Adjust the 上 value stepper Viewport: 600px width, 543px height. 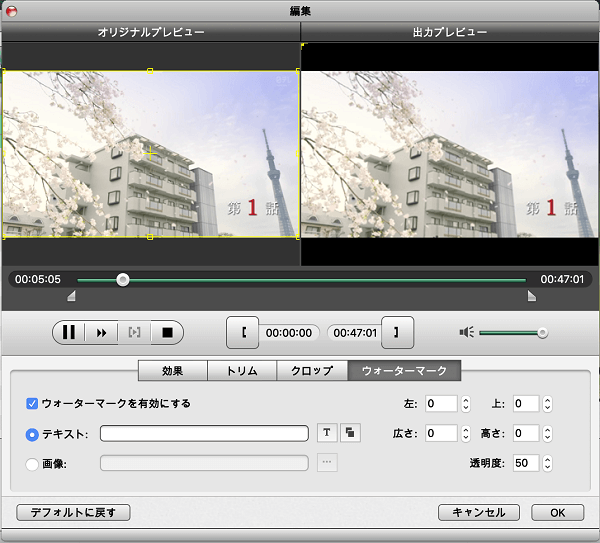pyautogui.click(x=548, y=403)
